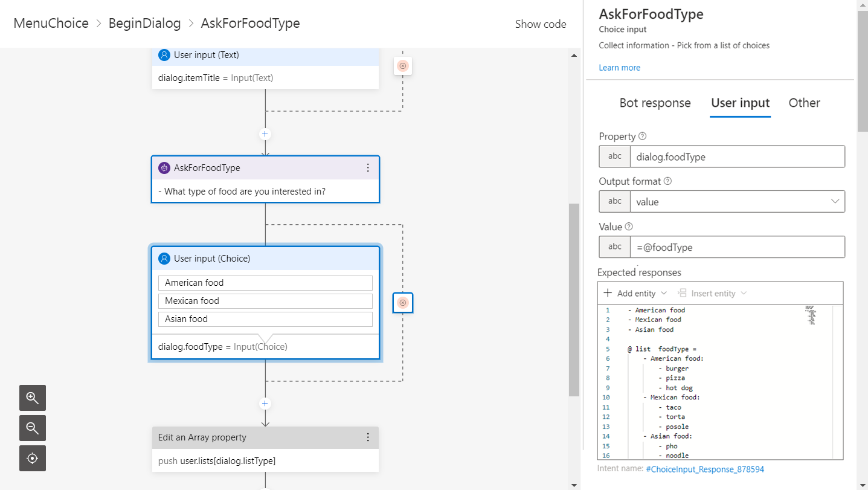Navigate to MenuChoice in the breadcrumb
Screen dimensions: 868x490
pos(51,24)
